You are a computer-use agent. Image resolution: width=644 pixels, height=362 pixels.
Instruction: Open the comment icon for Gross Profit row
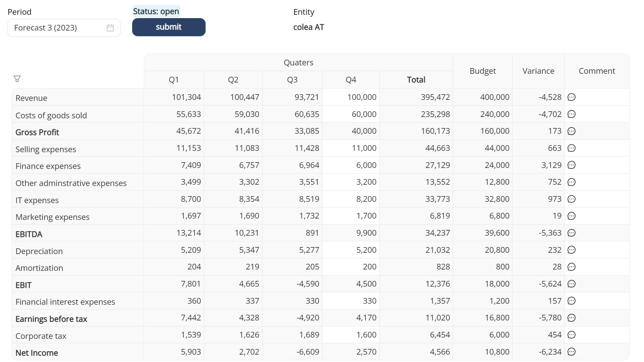click(572, 131)
